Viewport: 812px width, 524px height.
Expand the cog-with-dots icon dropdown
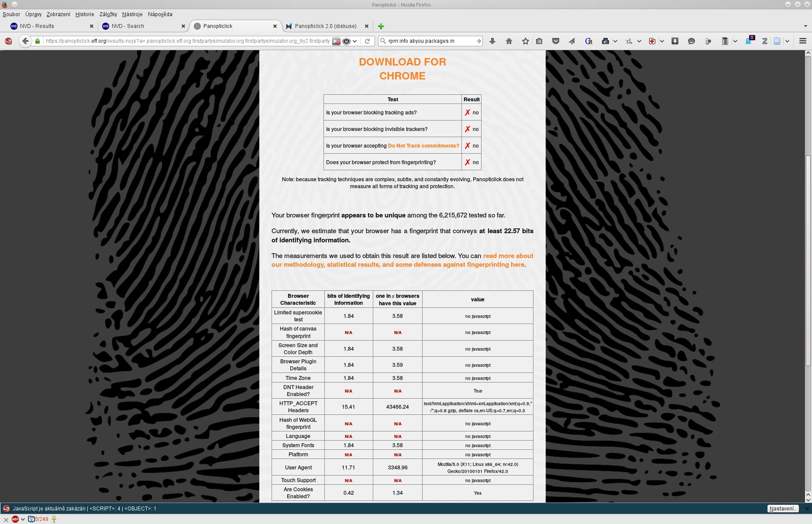pos(639,41)
